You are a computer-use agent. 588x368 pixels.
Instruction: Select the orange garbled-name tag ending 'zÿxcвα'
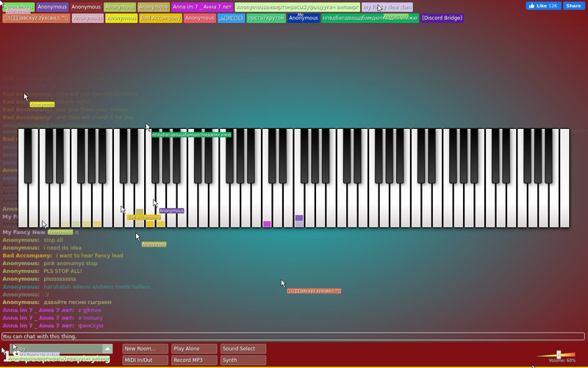point(36,18)
